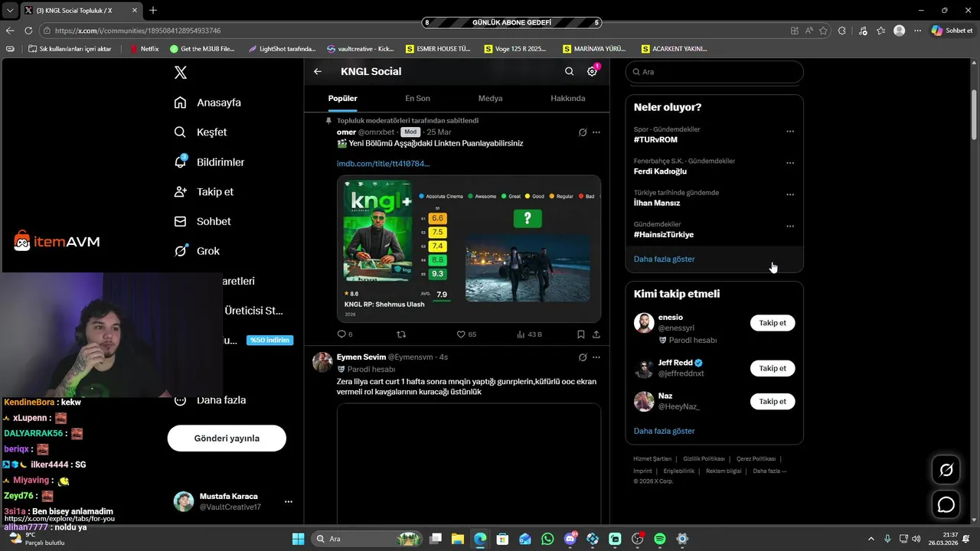Viewport: 980px width, 551px height.
Task: Follow Naz with Takip et
Action: point(773,401)
